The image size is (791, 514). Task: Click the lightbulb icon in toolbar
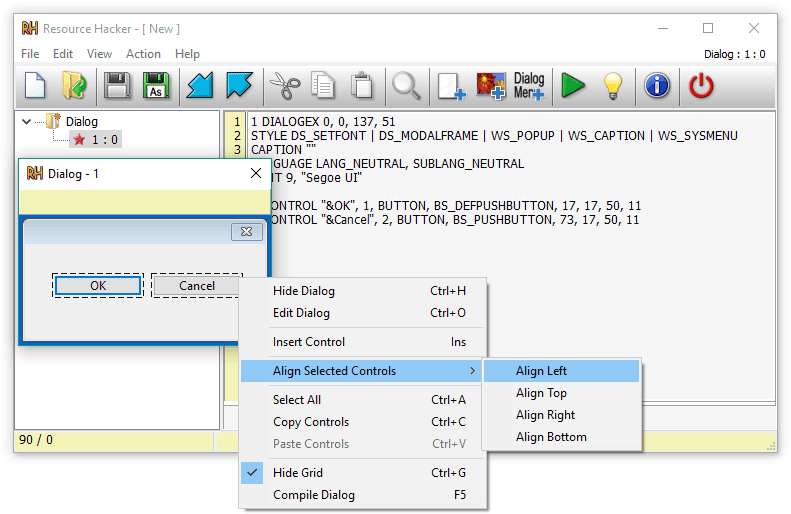(613, 86)
